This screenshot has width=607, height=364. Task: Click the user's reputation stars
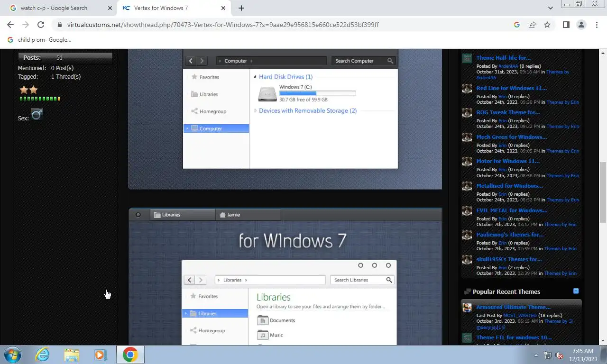(x=28, y=90)
